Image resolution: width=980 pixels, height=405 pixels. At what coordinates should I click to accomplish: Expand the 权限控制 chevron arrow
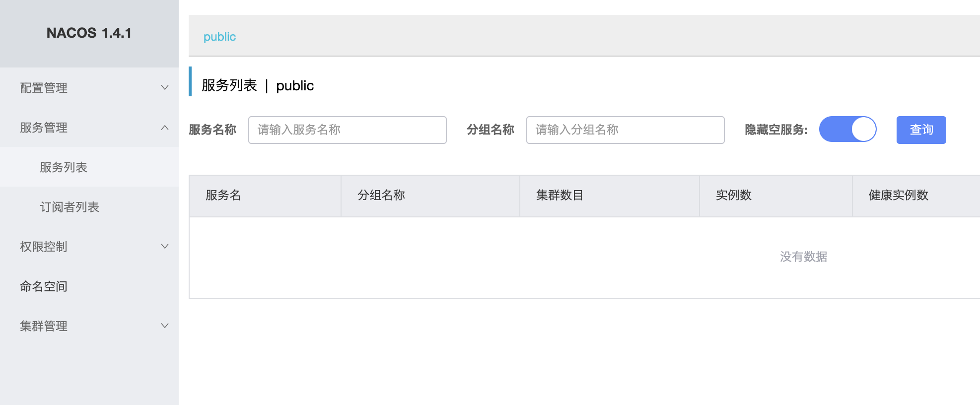pyautogui.click(x=165, y=247)
